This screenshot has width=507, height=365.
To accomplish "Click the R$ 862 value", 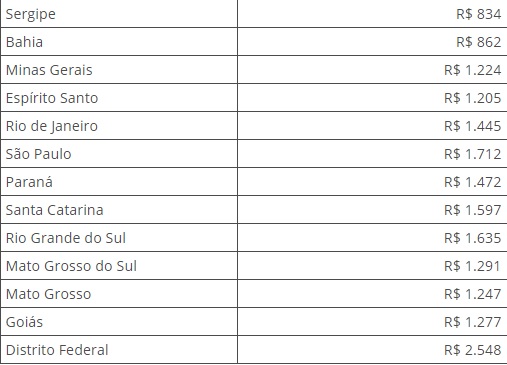I will 478,42.
